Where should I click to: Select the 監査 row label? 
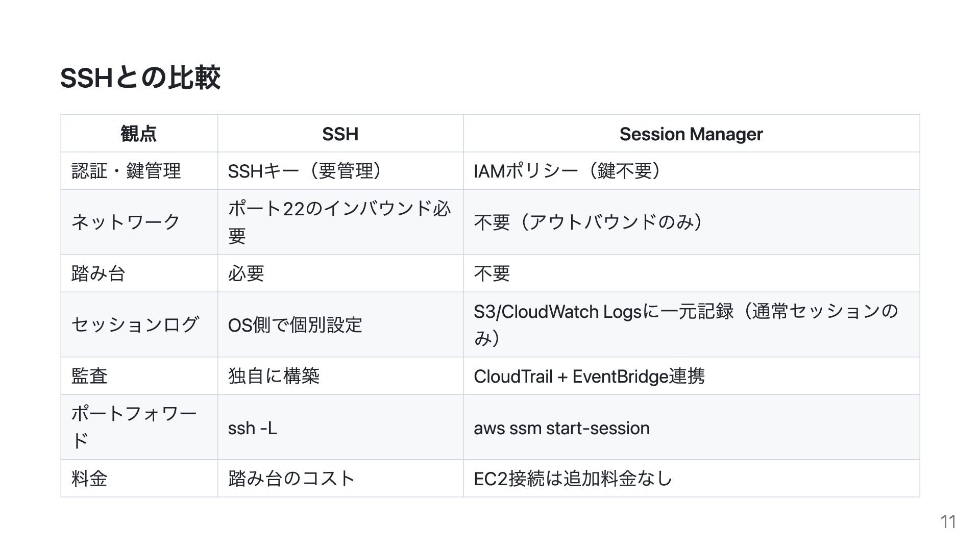click(x=89, y=376)
